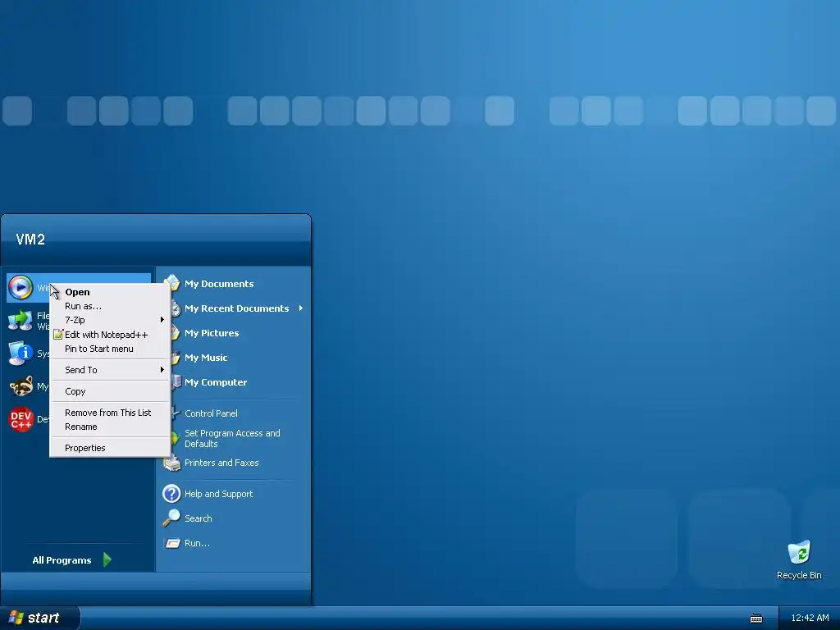Open Set Program Access and Defaults
840x630 pixels.
click(x=234, y=438)
